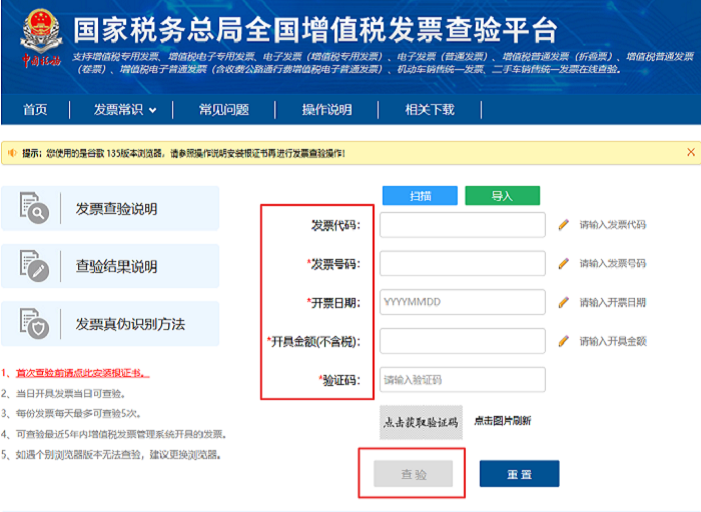The height and width of the screenshot is (512, 701).
Task: Click pencil icon next to 请输入开票日期
Action: pyautogui.click(x=564, y=302)
